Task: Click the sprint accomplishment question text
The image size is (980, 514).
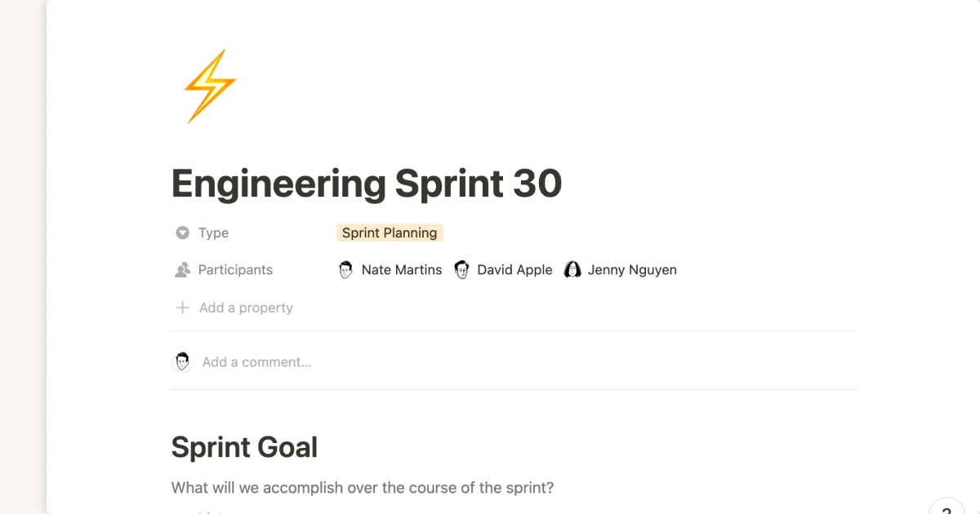Action: [363, 488]
